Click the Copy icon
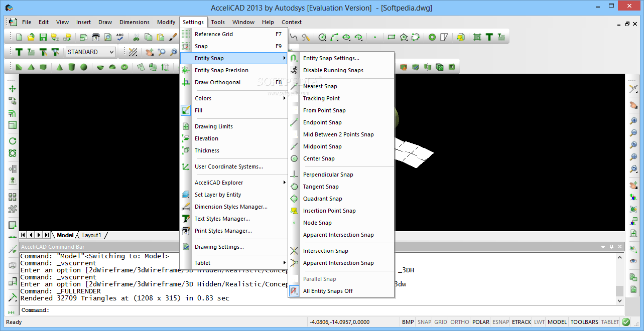This screenshot has width=644, height=331. [148, 37]
